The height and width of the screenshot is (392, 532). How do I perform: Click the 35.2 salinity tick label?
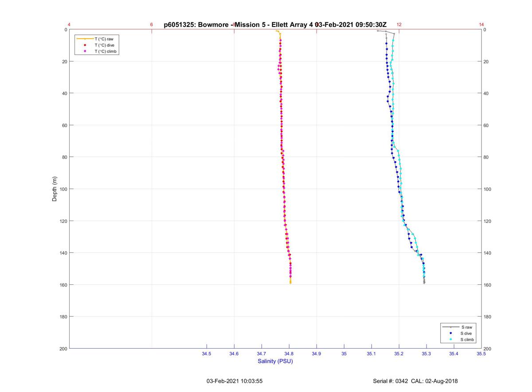pos(399,354)
